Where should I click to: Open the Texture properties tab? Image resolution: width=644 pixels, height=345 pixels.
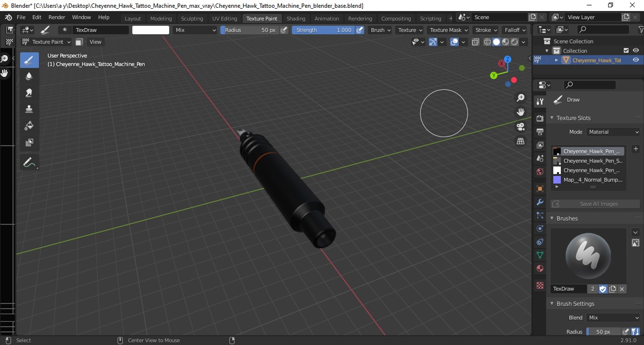pyautogui.click(x=540, y=285)
